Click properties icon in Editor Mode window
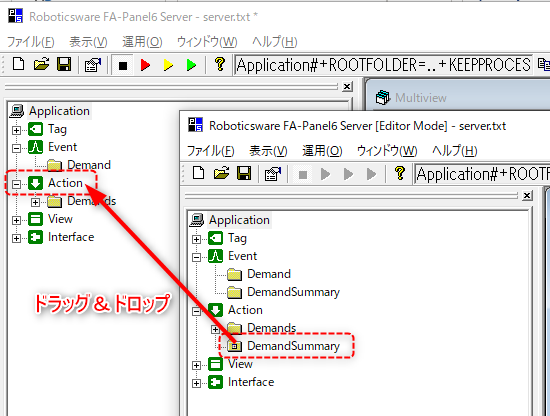550x416 pixels. 273,174
